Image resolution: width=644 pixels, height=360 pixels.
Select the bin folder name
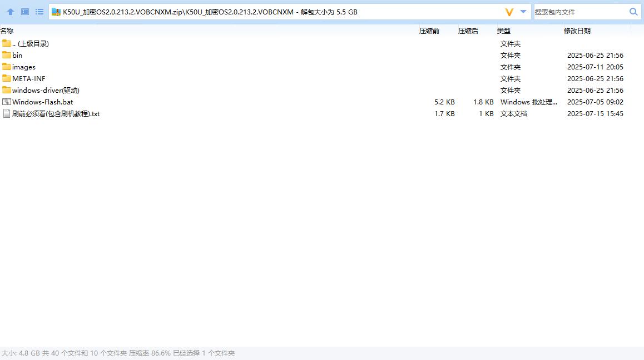tap(17, 55)
